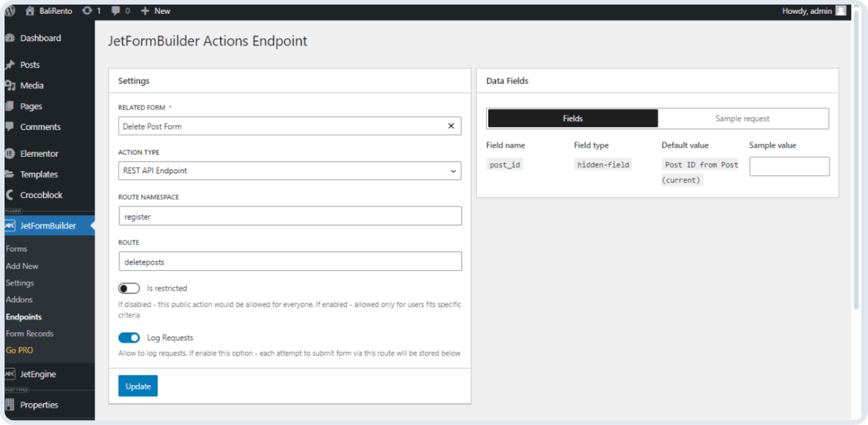This screenshot has height=425, width=868.
Task: Disable the Log Requests toggle
Action: click(129, 338)
